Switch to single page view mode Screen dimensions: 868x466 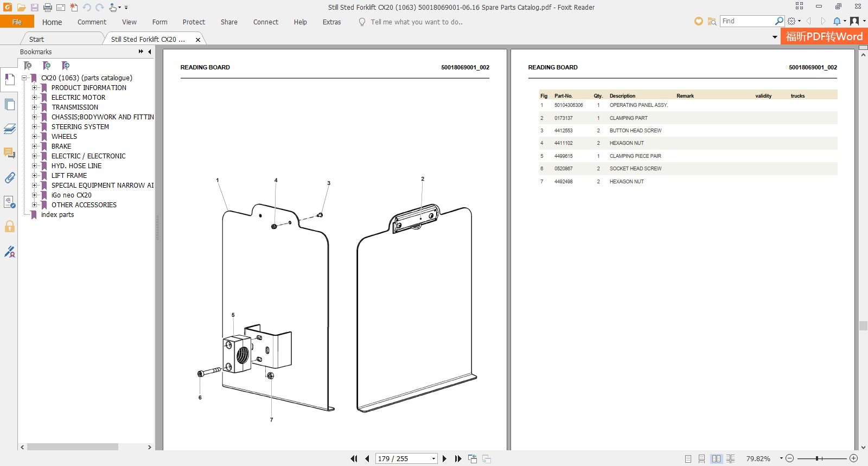coord(688,459)
